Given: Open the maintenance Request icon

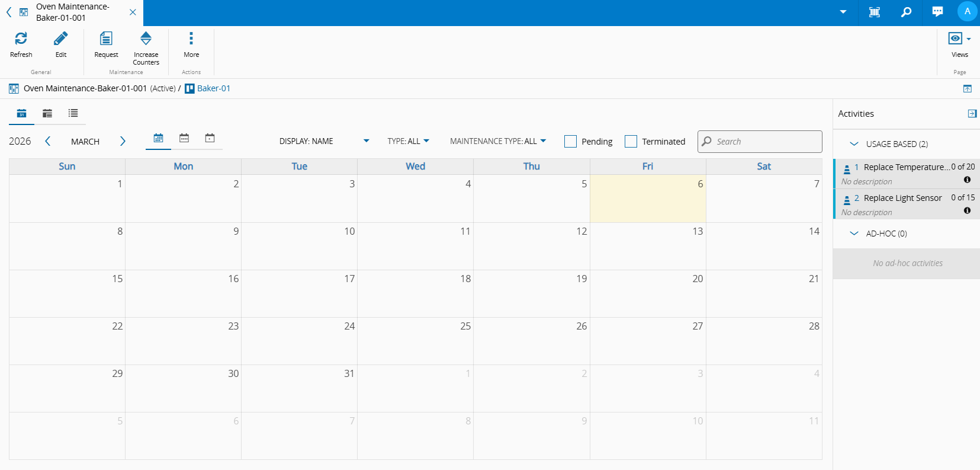Looking at the screenshot, I should 106,39.
